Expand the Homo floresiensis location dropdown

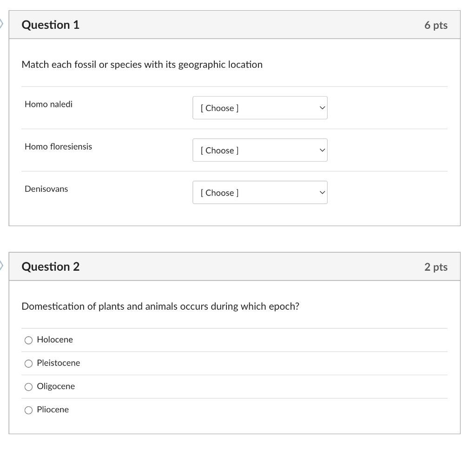click(x=260, y=150)
